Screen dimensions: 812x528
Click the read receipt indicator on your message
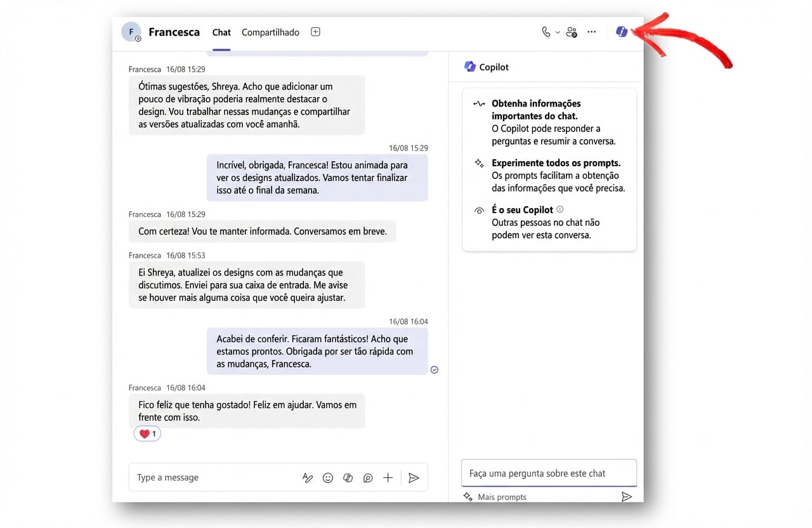(434, 369)
